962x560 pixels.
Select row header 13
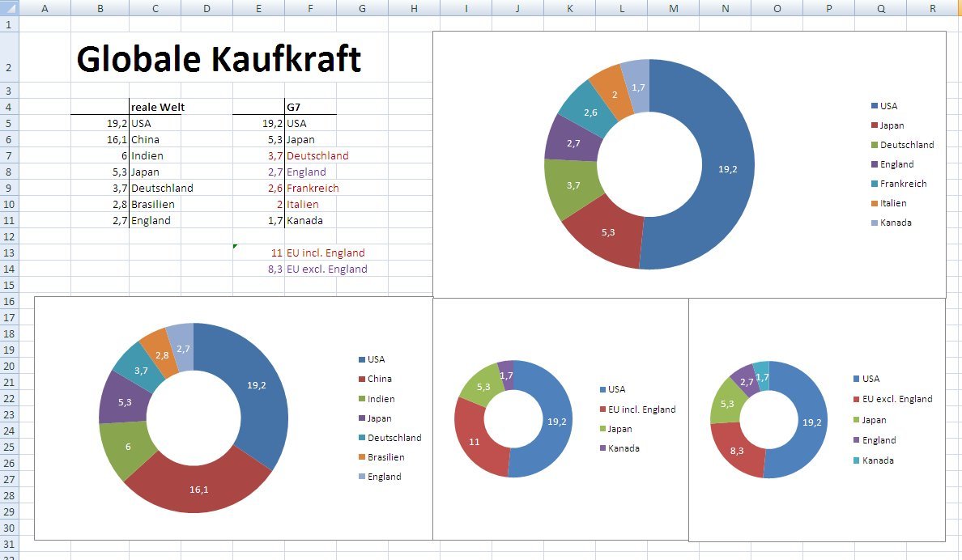(8, 252)
